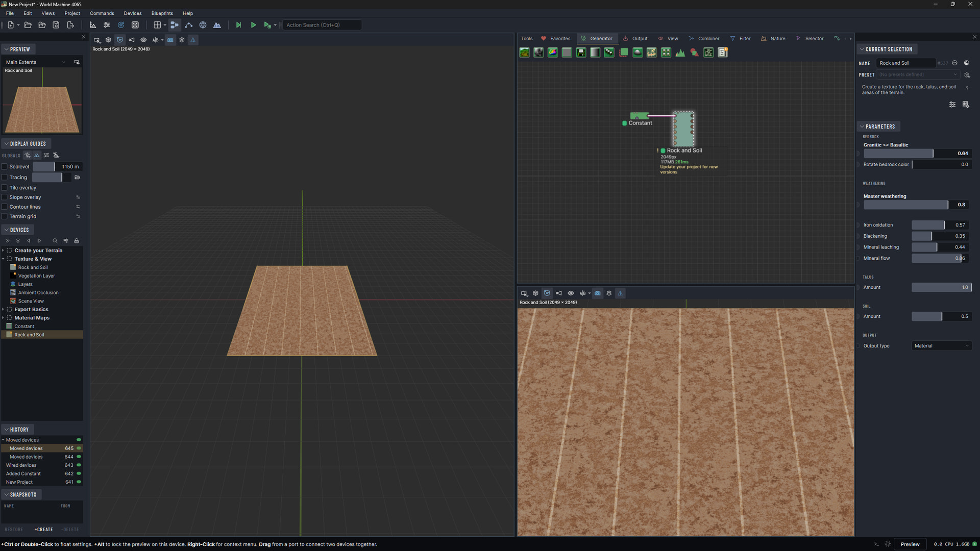Open the File menu
The width and height of the screenshot is (980, 551).
coord(10,13)
